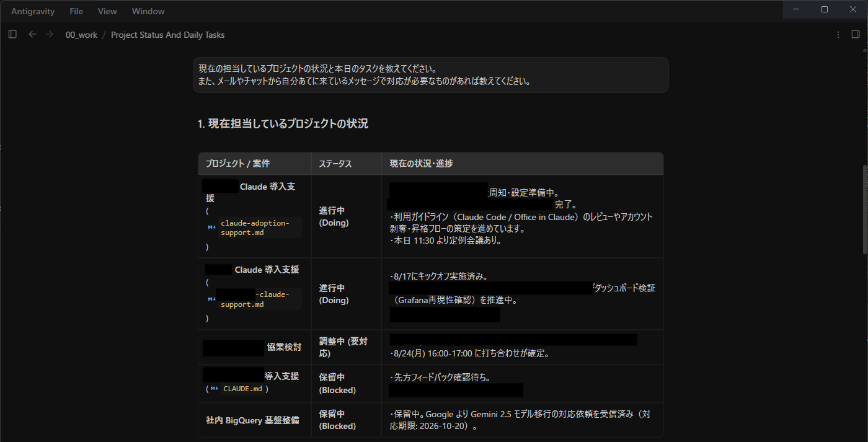Viewport: 868px width, 442px height.
Task: Open the File menu
Action: [x=76, y=11]
